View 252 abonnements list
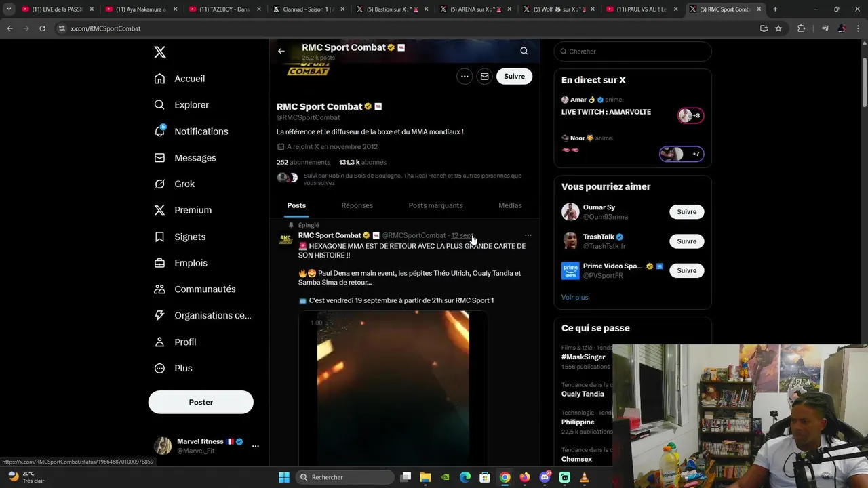Screen dimensions: 868x488 click(x=303, y=162)
